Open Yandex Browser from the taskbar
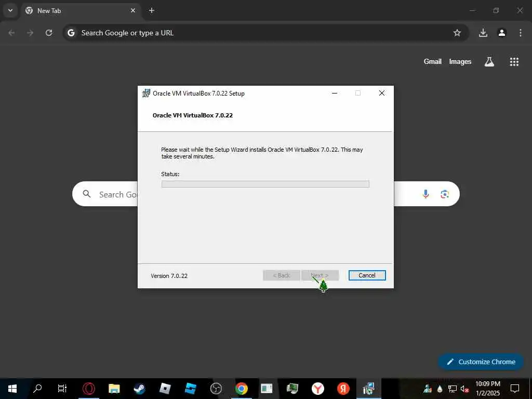532x399 pixels. pos(317,389)
